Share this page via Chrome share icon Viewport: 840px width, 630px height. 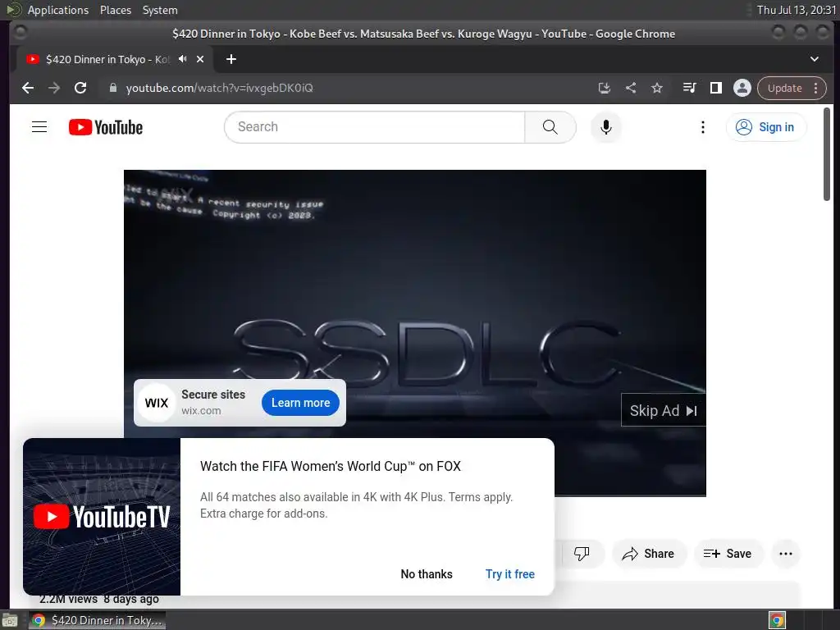click(631, 88)
